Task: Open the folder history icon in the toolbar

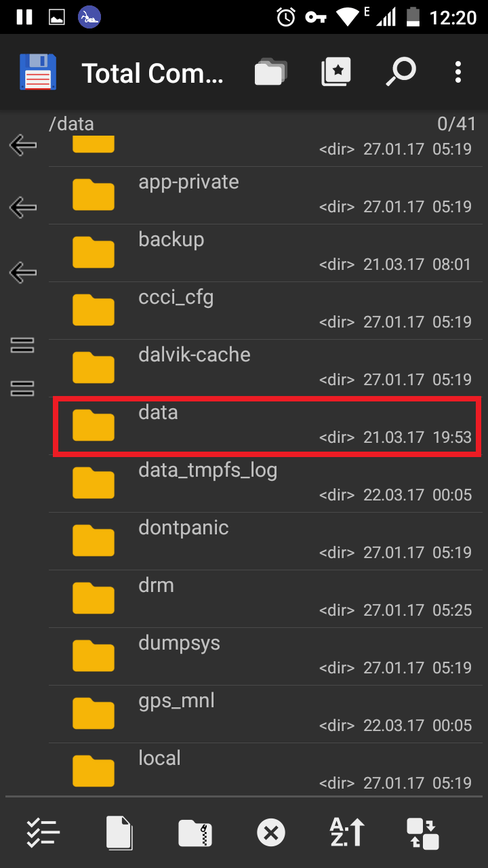Action: pos(270,72)
